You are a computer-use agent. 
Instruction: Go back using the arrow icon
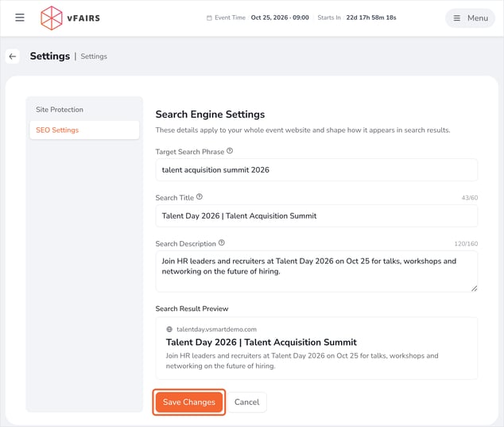tap(13, 56)
